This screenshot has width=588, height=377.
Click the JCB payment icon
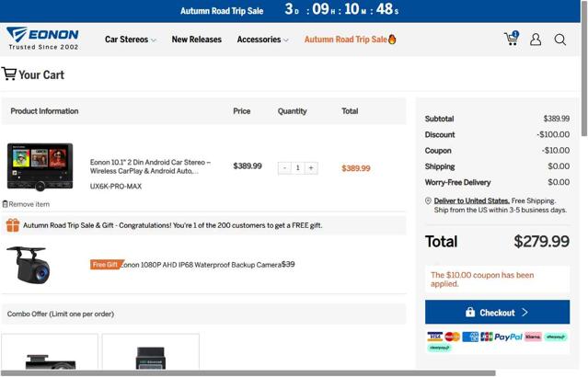click(487, 337)
